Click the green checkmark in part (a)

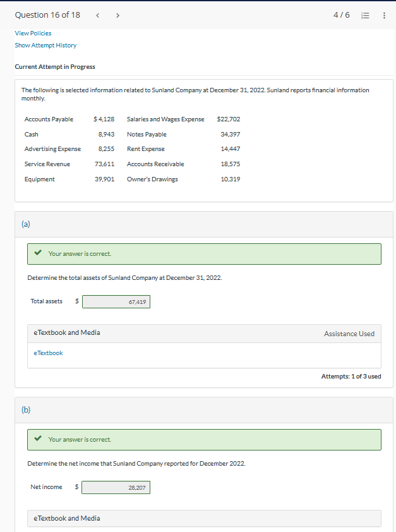39,253
